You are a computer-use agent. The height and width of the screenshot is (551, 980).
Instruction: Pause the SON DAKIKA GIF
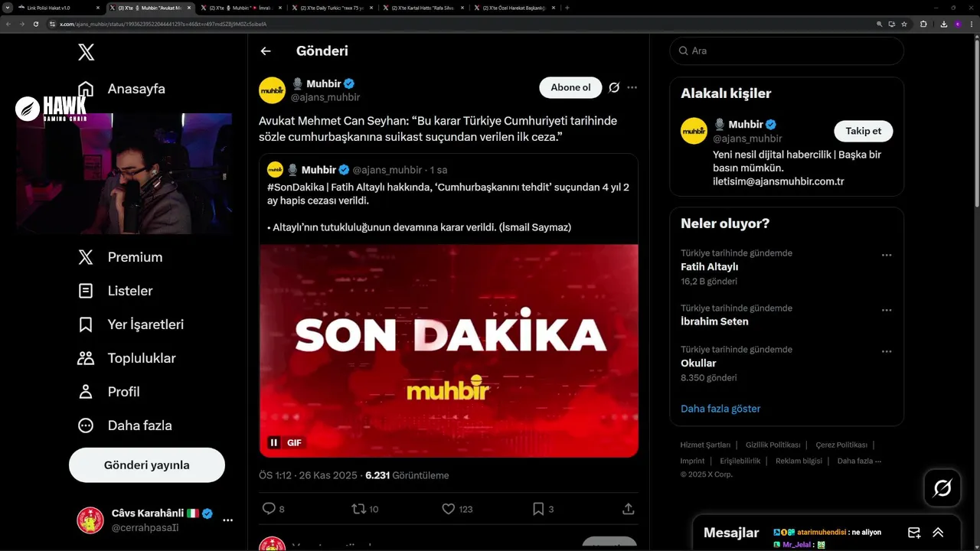(274, 442)
